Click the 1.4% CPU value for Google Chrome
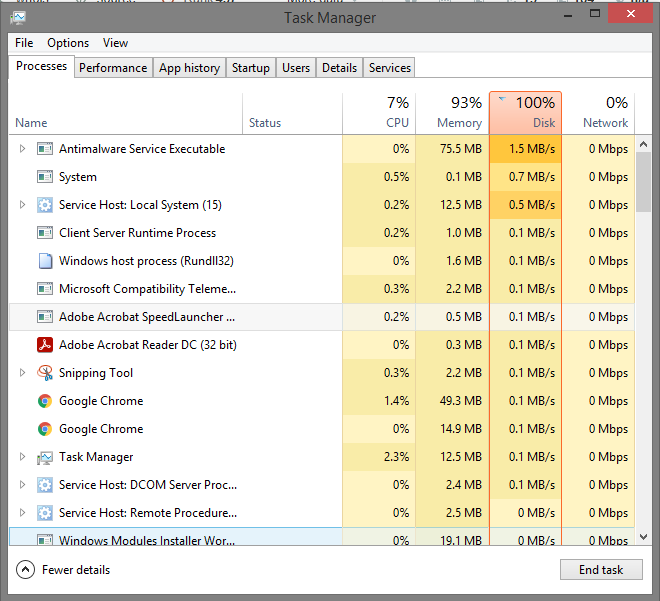This screenshot has width=660, height=601. pyautogui.click(x=396, y=401)
